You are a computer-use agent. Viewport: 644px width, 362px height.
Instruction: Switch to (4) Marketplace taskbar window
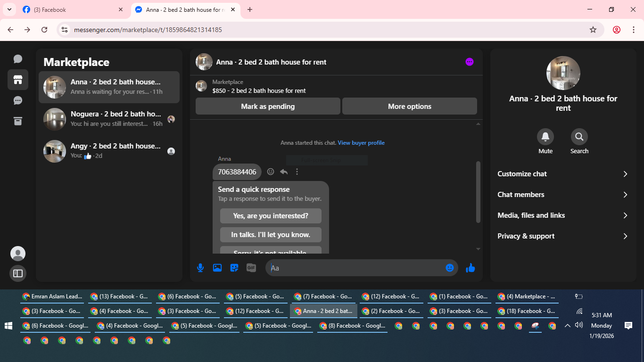click(x=528, y=296)
